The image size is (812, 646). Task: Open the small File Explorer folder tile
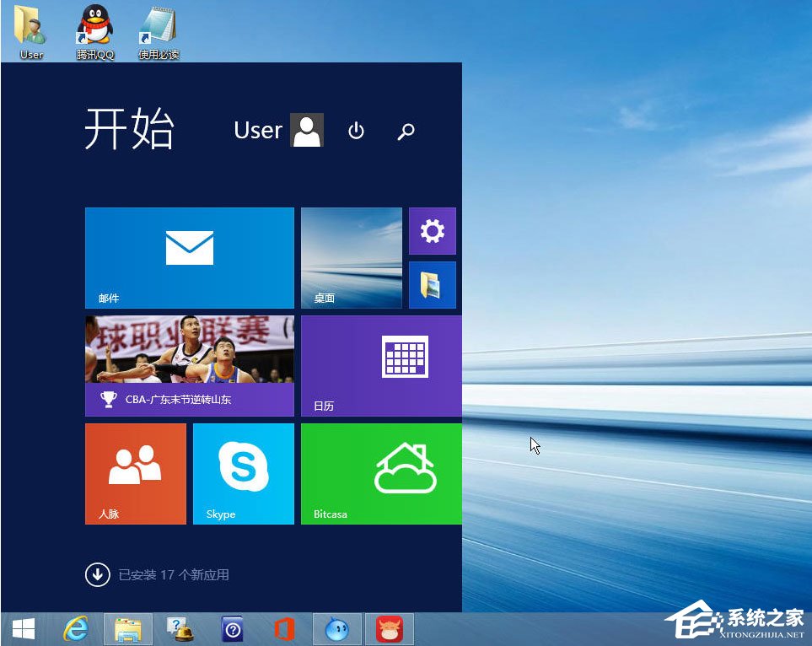[432, 284]
